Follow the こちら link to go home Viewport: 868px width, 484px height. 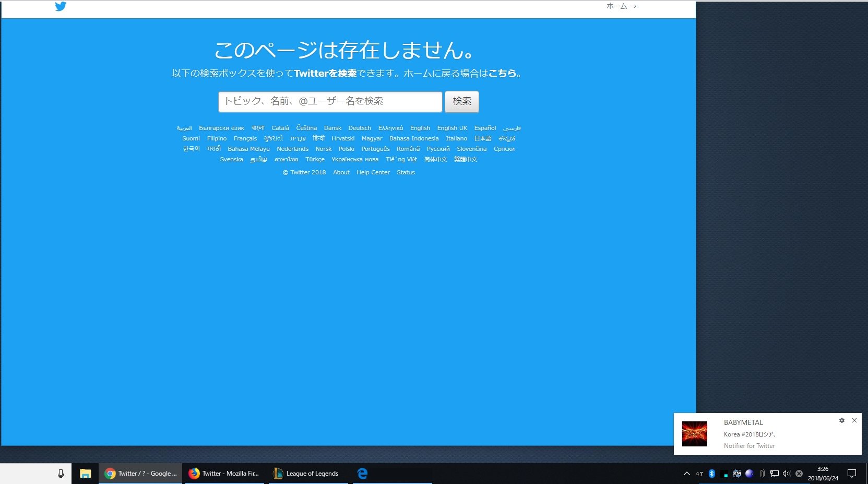pyautogui.click(x=502, y=73)
